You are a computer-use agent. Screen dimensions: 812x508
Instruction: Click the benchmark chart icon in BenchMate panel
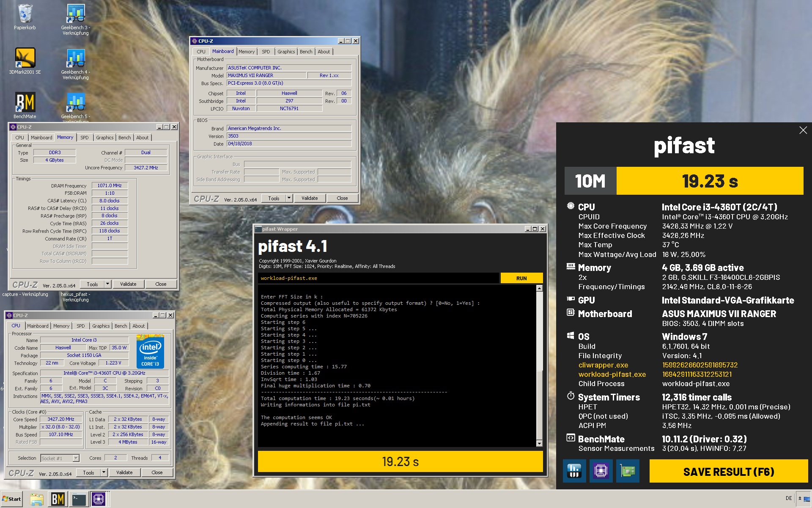click(574, 471)
